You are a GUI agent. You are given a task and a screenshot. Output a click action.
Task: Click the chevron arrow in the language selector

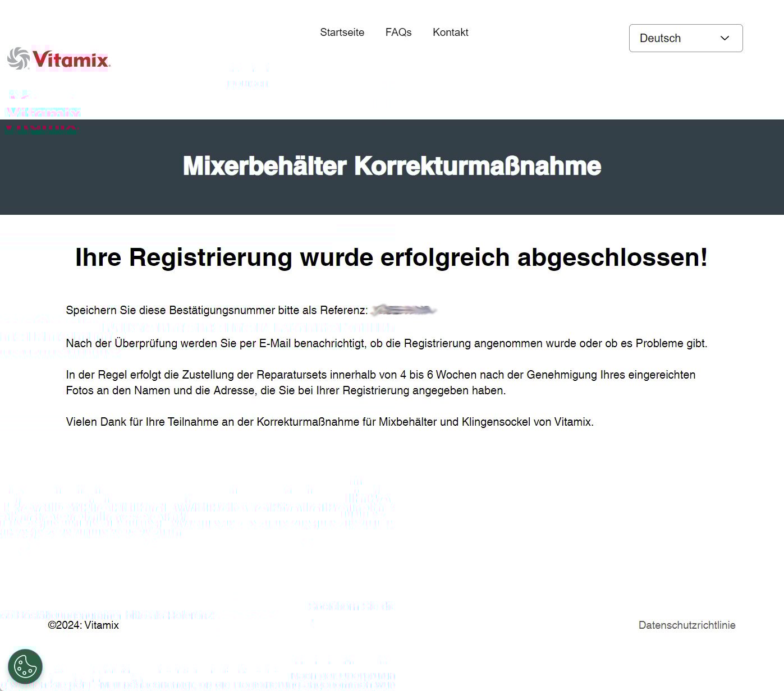click(x=725, y=38)
